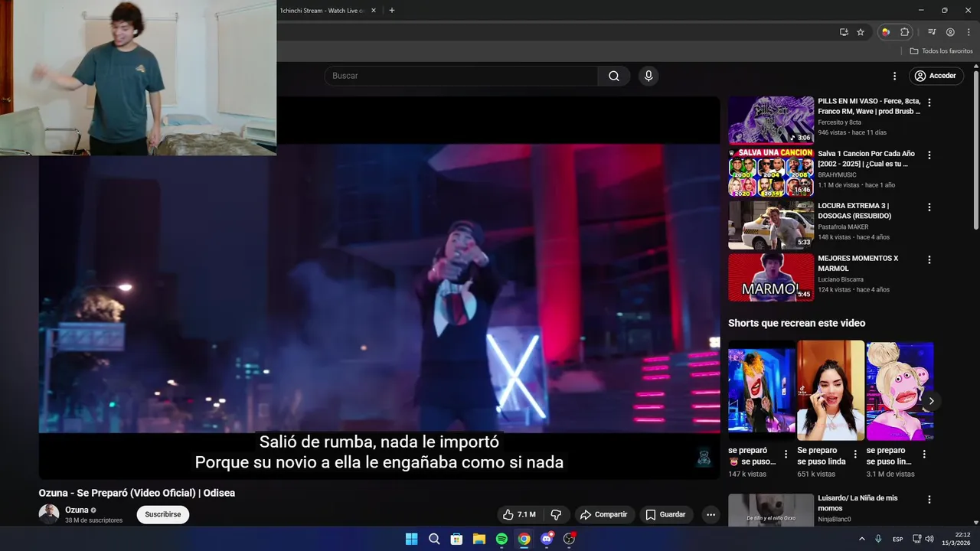980x551 pixels.
Task: Open OBS Studio from the taskbar
Action: coord(569,539)
